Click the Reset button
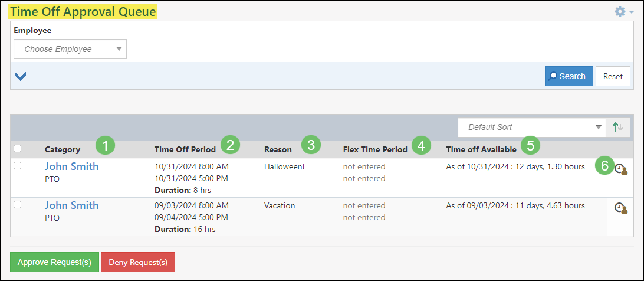This screenshot has width=644, height=281. [x=613, y=76]
